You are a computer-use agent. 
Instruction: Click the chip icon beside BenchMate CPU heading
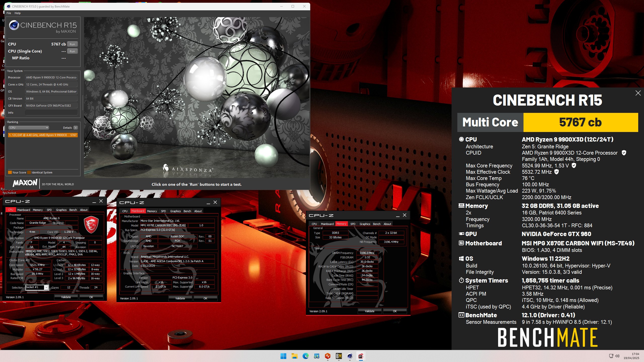click(x=461, y=139)
